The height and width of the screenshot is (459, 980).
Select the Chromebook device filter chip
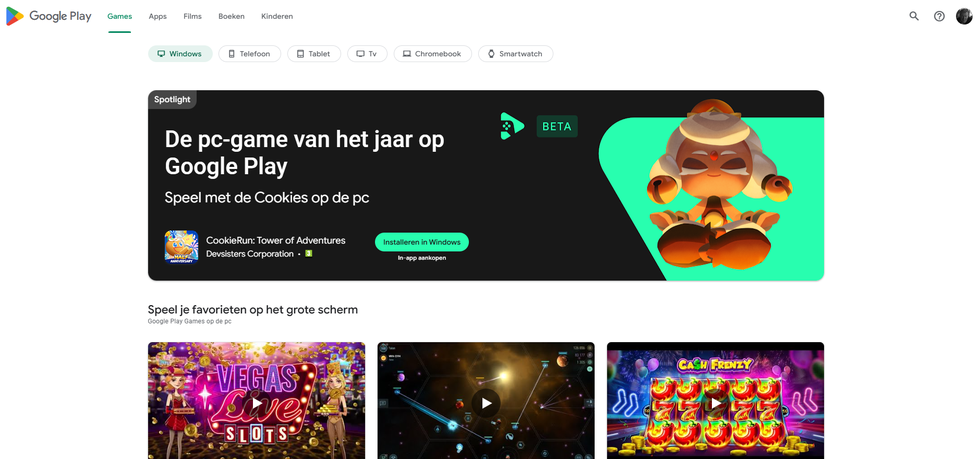[x=432, y=54]
